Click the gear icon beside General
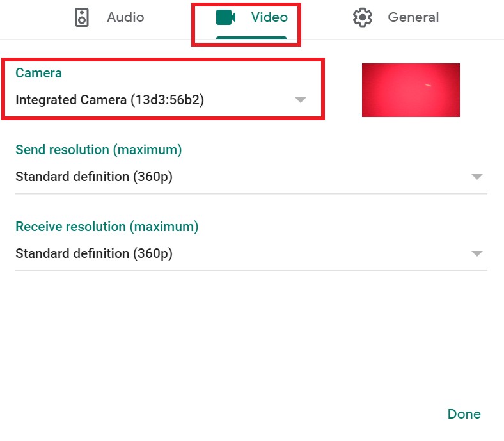This screenshot has height=441, width=504. point(362,17)
